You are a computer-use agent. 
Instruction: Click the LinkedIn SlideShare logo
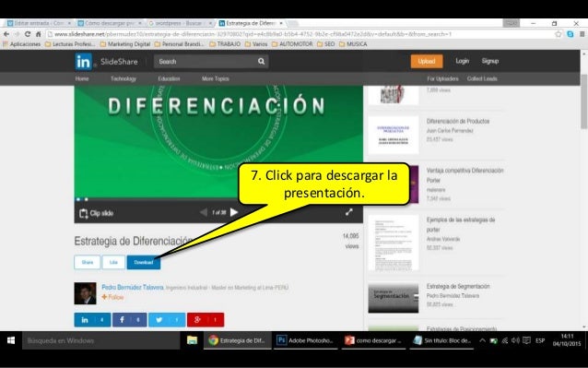pyautogui.click(x=107, y=62)
